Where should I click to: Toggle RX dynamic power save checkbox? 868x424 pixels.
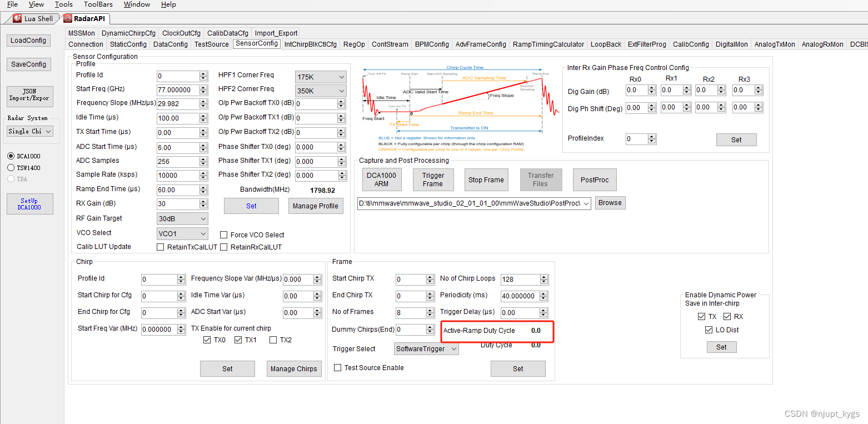[727, 317]
